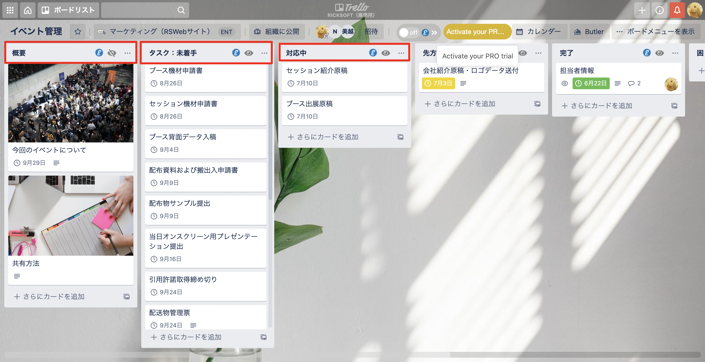Go to Trello home via house icon
This screenshot has height=362, width=705.
pos(28,10)
